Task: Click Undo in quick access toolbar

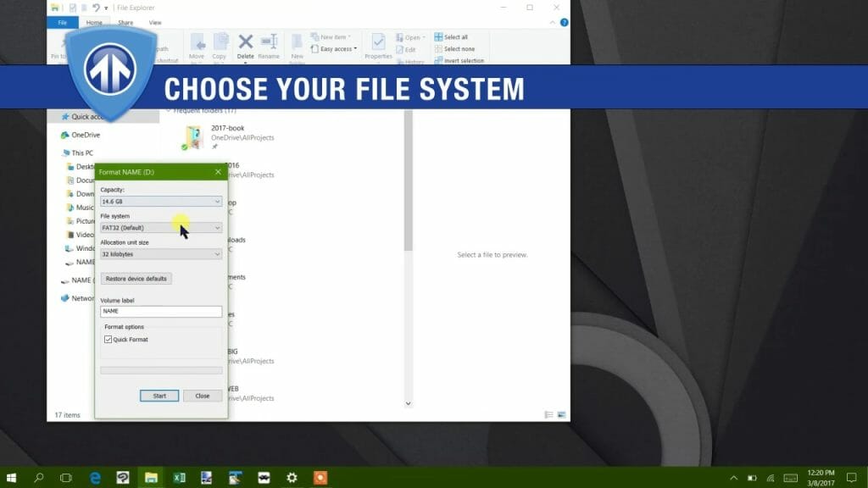Action: tap(96, 8)
